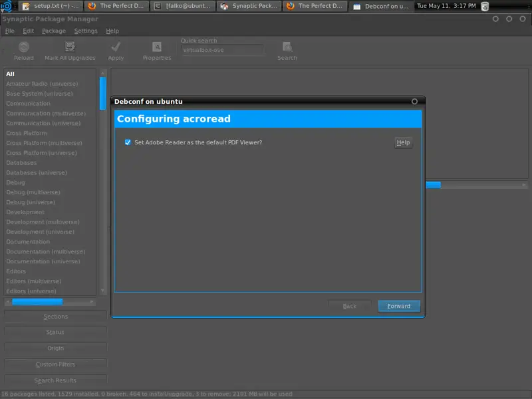The image size is (532, 399).
Task: Switch to setup.txt editor in the taskbar
Action: coord(51,6)
